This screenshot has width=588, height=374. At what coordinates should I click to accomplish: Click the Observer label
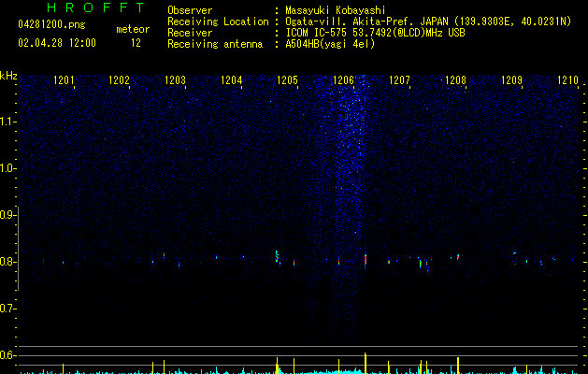tap(190, 10)
